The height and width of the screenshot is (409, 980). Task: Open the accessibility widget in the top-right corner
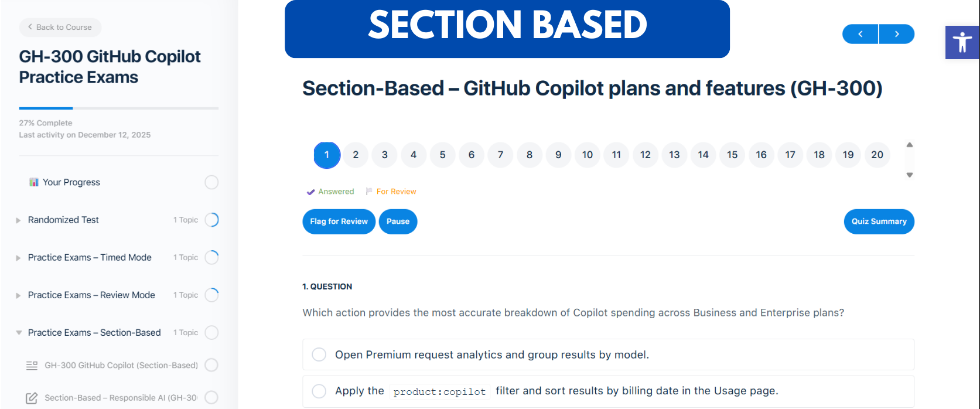click(962, 42)
